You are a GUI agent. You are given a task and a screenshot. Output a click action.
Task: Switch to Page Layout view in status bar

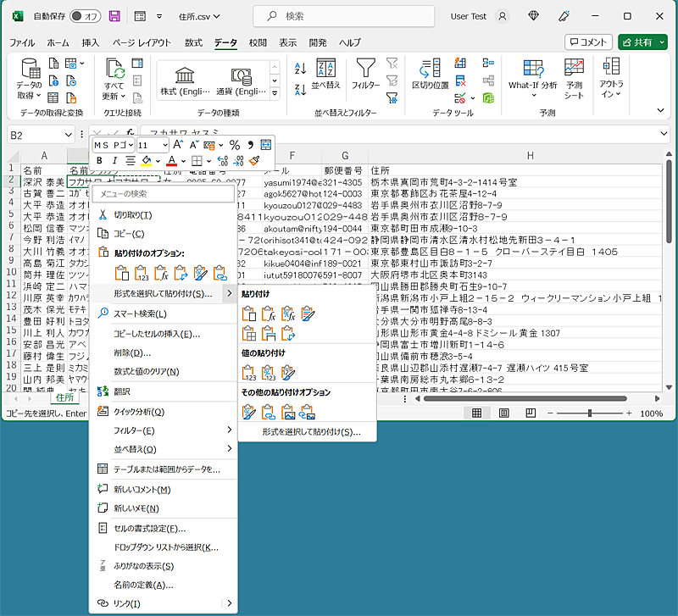503,413
